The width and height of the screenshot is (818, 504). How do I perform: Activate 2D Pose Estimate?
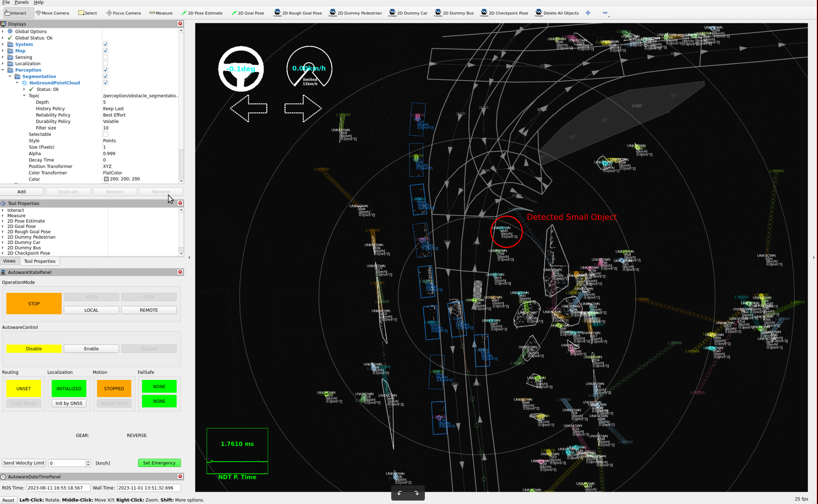[x=202, y=13]
